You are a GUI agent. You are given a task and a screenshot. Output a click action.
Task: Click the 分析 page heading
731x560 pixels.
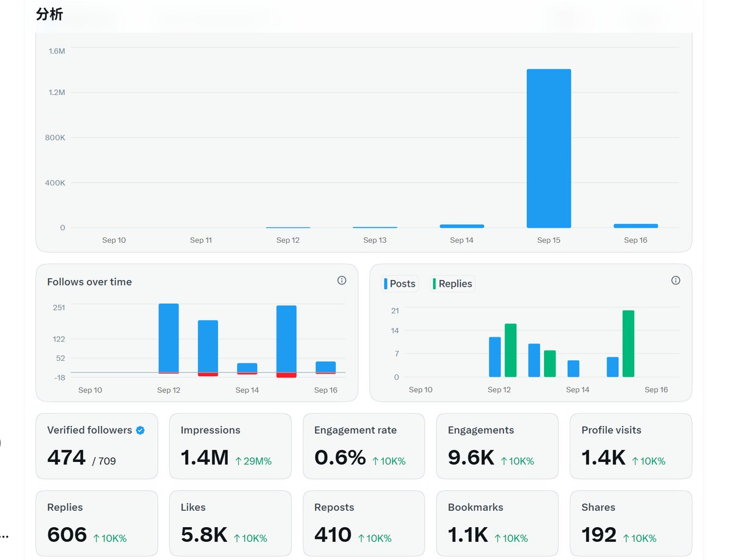49,15
